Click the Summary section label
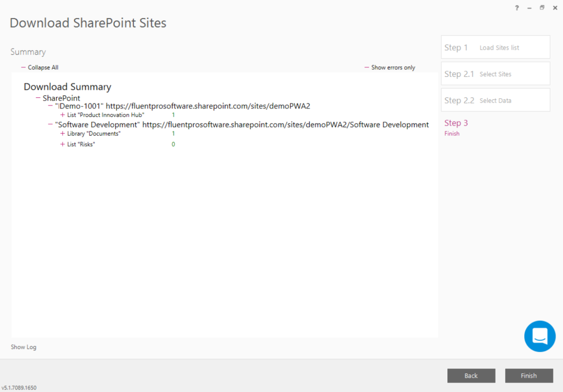Viewport: 563px width, 392px height. tap(28, 52)
